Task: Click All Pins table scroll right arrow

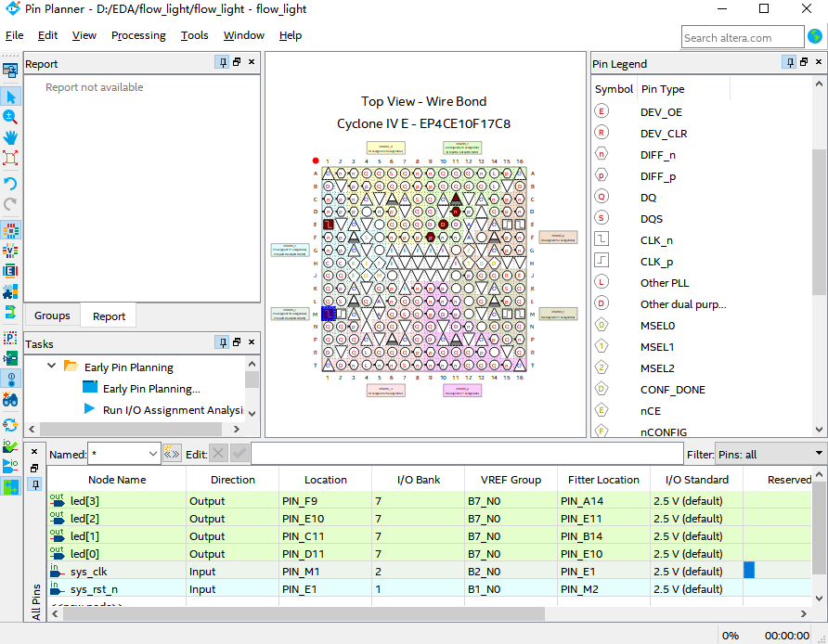Action: click(804, 614)
